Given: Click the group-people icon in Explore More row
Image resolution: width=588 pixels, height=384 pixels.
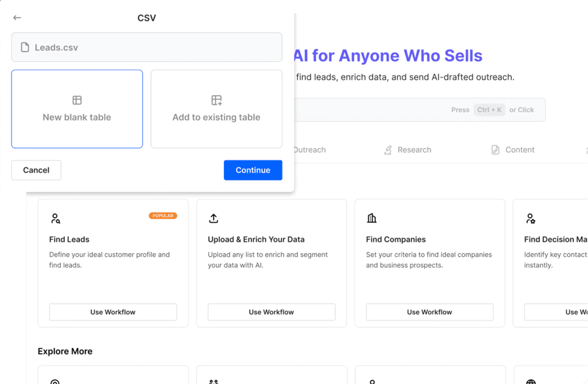Looking at the screenshot, I should point(214,382).
